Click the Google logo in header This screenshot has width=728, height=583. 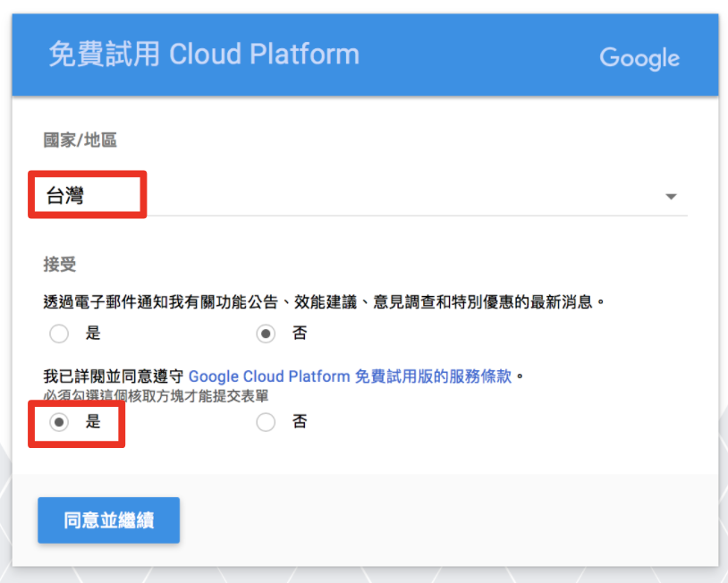click(x=639, y=58)
